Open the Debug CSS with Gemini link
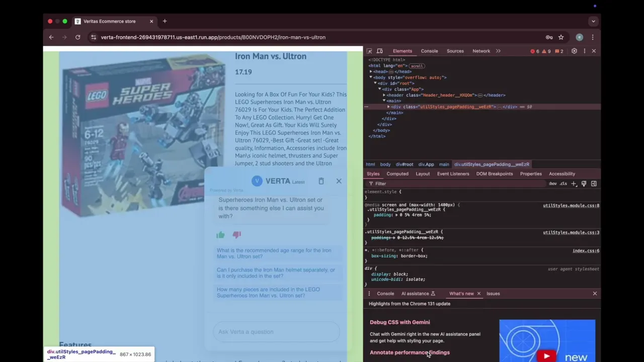The image size is (644, 362). [x=399, y=322]
